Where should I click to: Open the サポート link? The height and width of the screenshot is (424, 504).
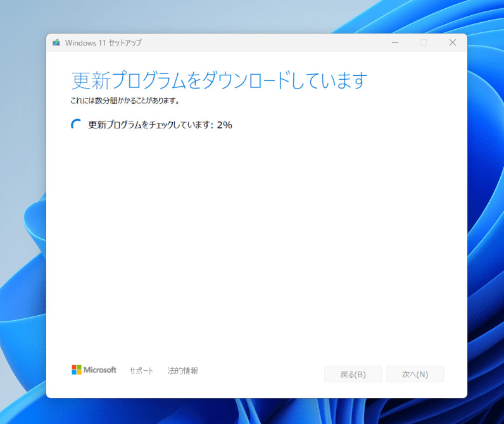(x=141, y=371)
